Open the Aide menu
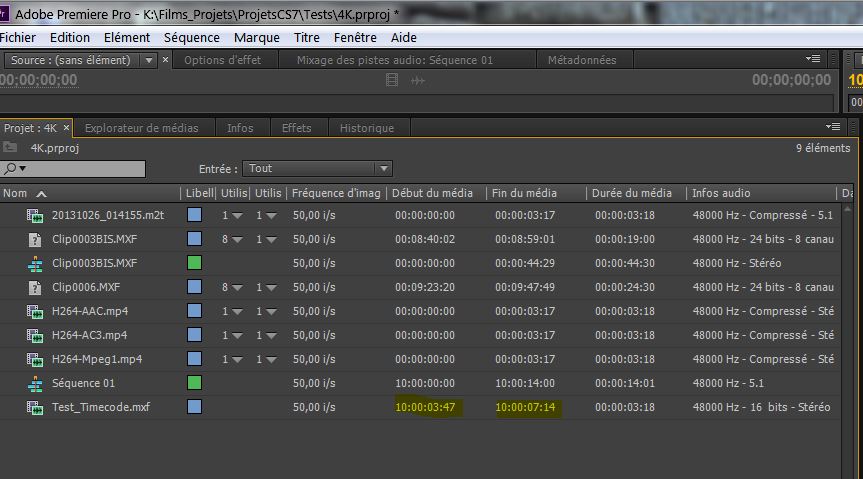The width and height of the screenshot is (863, 479). point(403,37)
